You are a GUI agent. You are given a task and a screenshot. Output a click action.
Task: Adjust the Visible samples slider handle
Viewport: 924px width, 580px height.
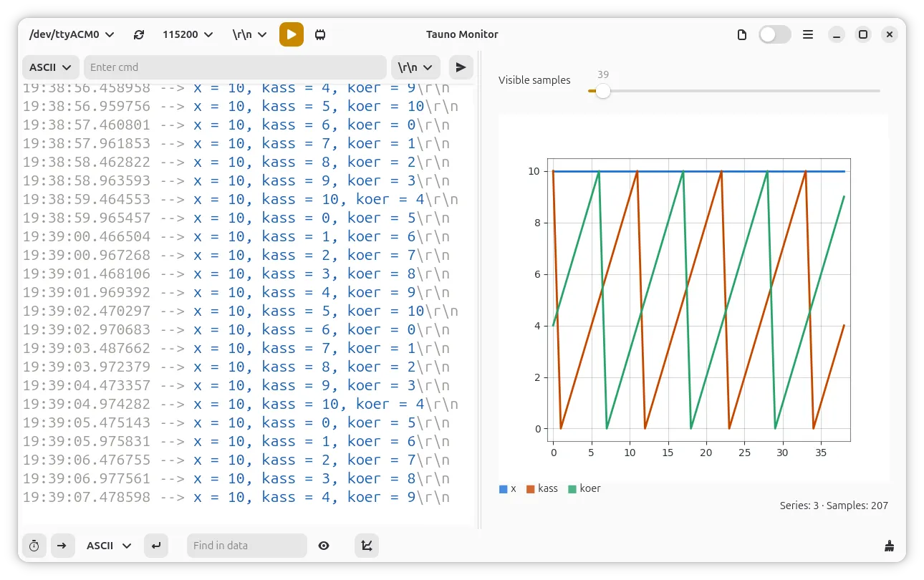click(603, 91)
